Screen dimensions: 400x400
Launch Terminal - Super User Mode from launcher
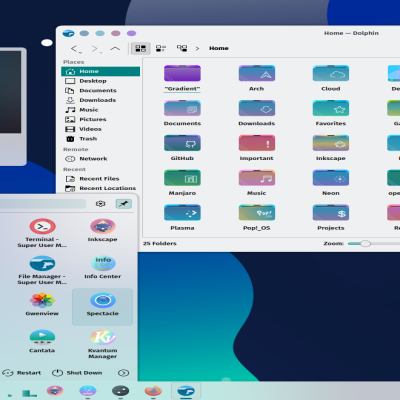pos(42,233)
